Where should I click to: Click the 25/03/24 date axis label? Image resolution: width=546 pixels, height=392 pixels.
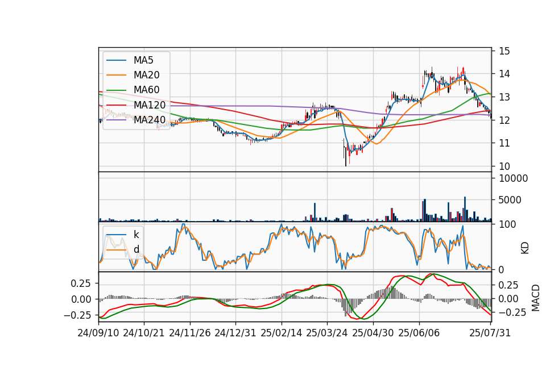coord(327,333)
